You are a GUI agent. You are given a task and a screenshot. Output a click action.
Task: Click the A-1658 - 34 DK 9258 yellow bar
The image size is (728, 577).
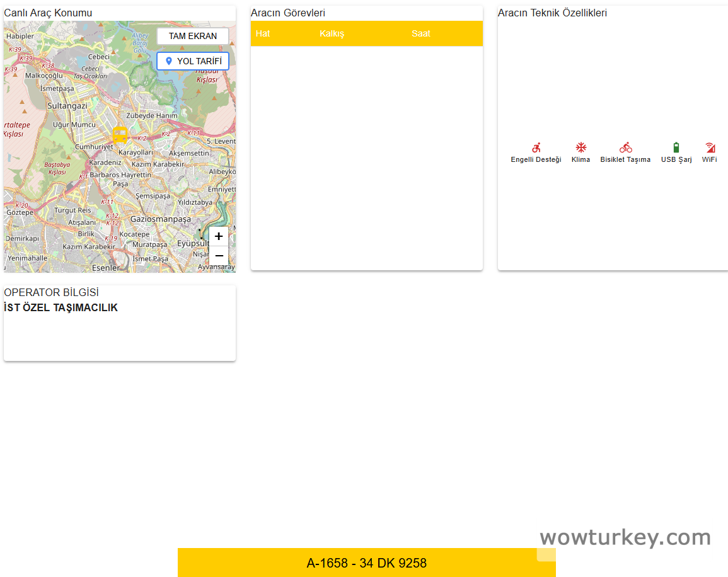(x=366, y=563)
